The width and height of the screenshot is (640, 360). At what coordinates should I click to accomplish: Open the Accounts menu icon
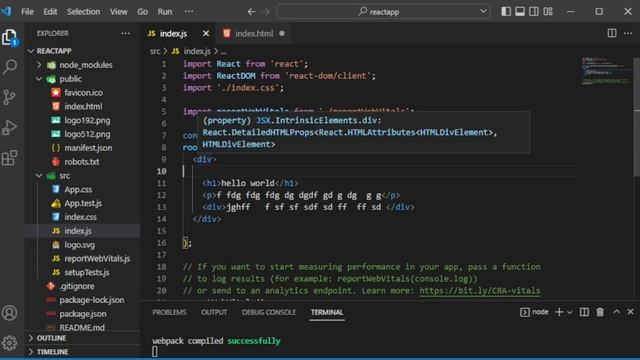tap(9, 313)
